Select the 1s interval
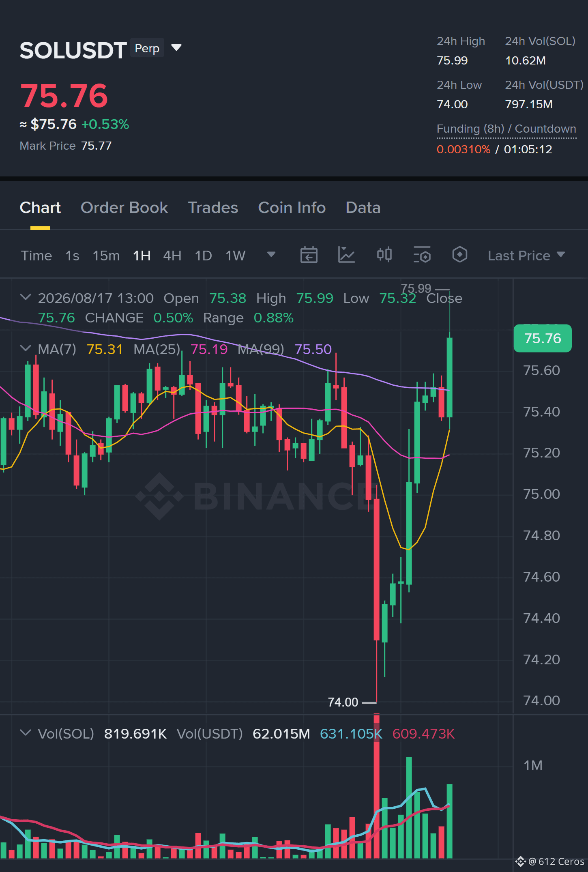This screenshot has height=872, width=588. point(72,256)
